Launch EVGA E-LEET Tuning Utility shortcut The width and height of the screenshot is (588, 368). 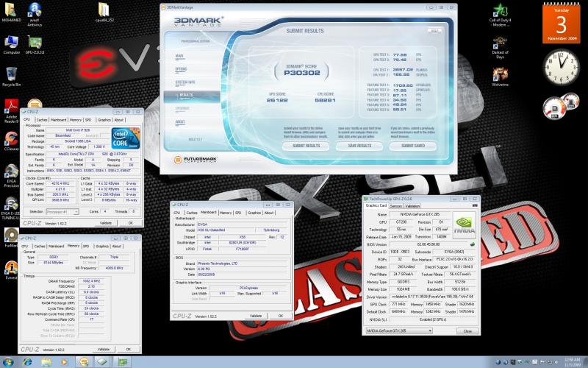(x=11, y=208)
